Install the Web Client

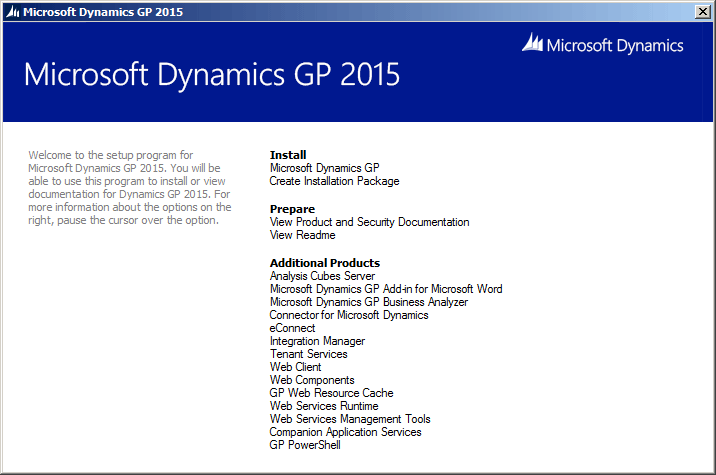click(295, 367)
